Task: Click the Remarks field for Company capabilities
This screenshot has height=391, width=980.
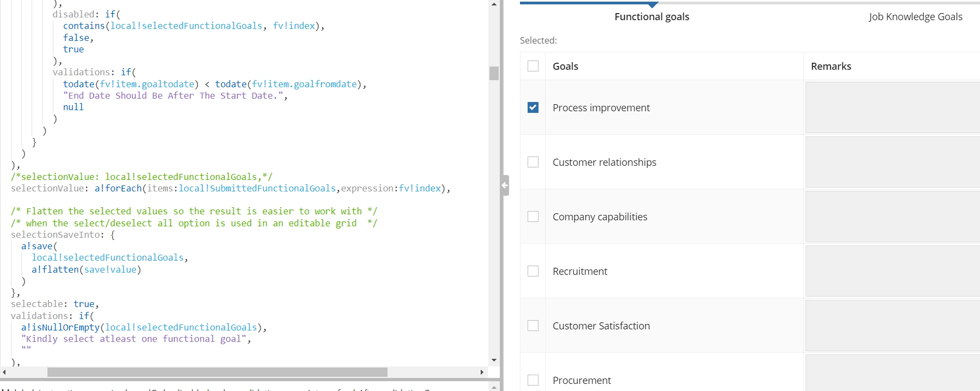Action: 893,216
